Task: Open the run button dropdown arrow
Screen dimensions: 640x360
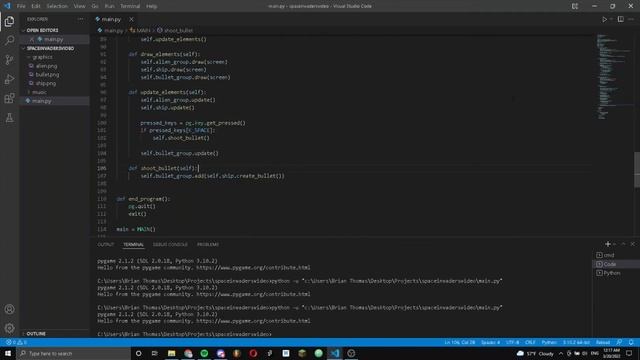Action: coord(611,19)
